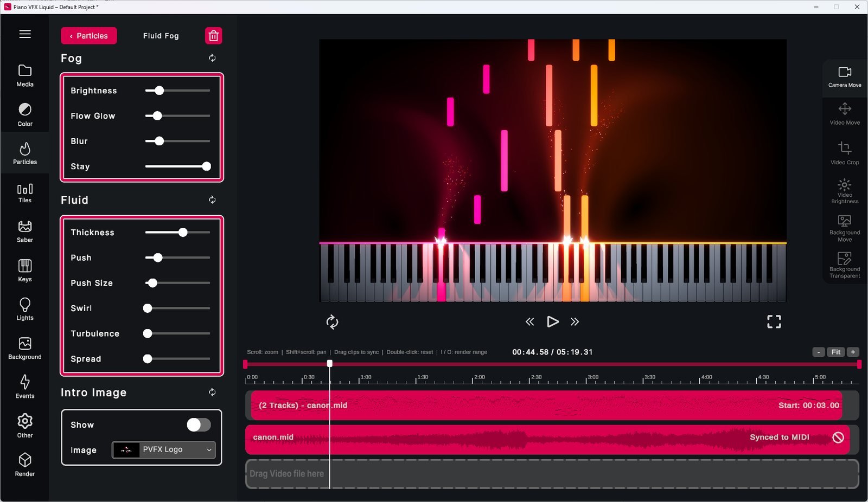Rewind the preview playback
868x502 pixels.
pyautogui.click(x=530, y=322)
